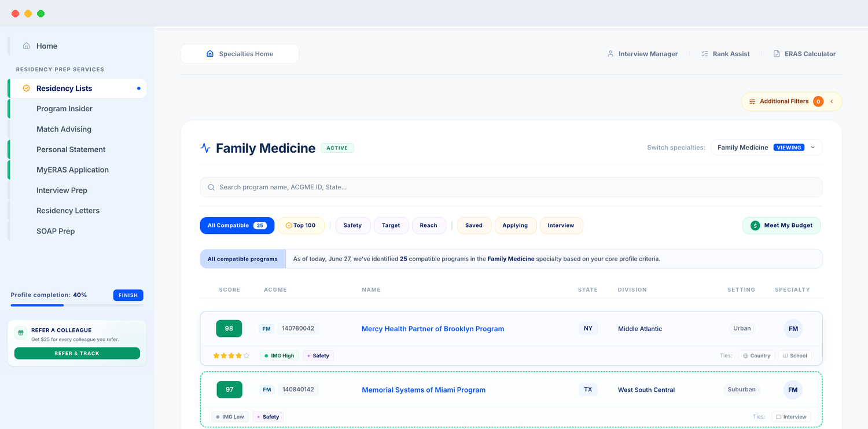Click the Suburban setting tag

[x=742, y=390]
